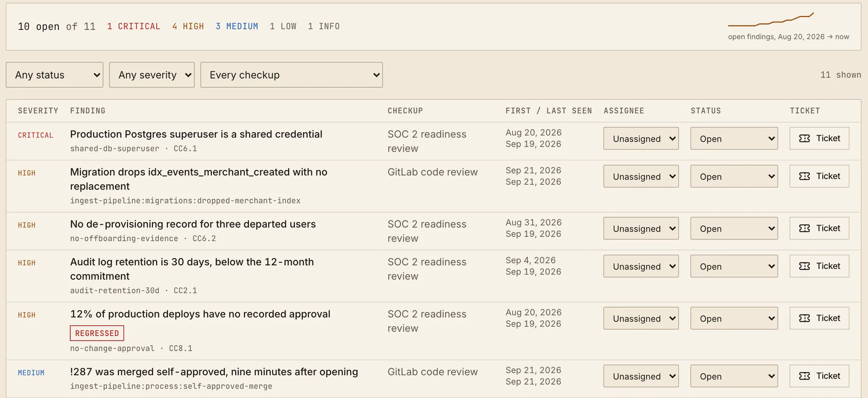Click the ticket icon in the audit log retention row
868x398 pixels.
click(804, 266)
